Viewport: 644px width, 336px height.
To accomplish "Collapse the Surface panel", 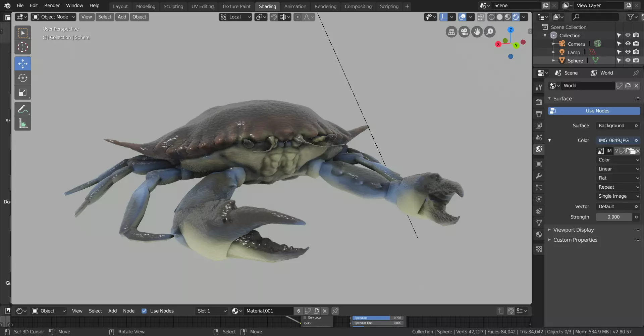I will click(x=562, y=99).
